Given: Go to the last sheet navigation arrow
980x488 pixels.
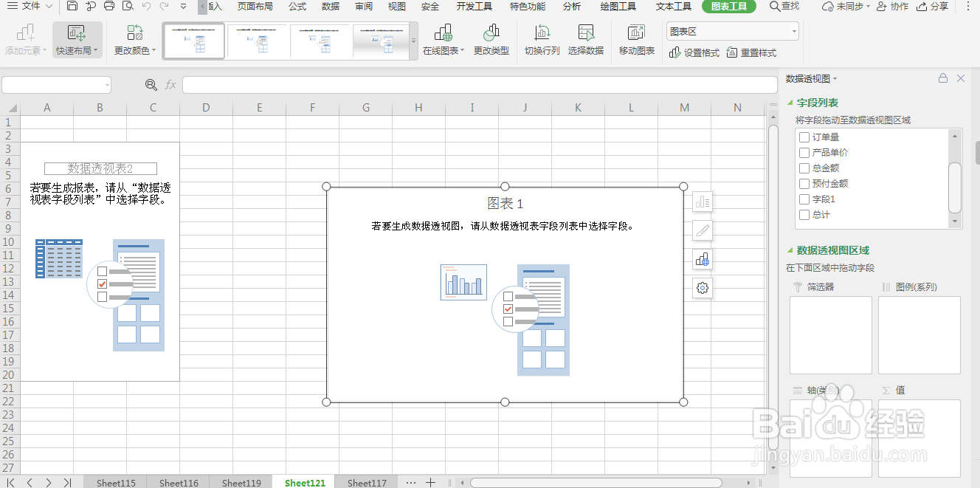Looking at the screenshot, I should click(67, 483).
